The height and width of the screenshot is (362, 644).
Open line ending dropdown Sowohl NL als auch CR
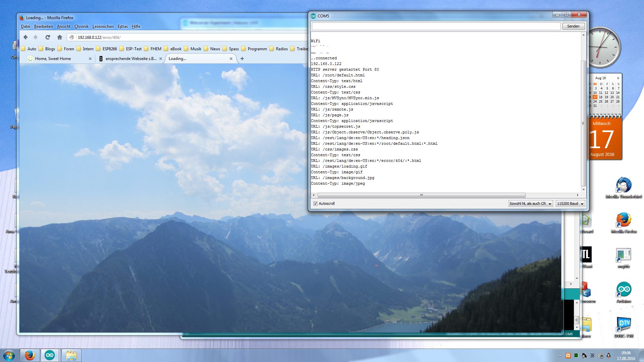pyautogui.click(x=530, y=203)
